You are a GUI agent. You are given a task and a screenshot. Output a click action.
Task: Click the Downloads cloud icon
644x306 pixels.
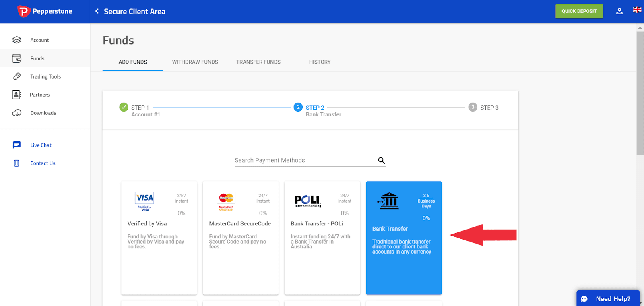point(17,113)
